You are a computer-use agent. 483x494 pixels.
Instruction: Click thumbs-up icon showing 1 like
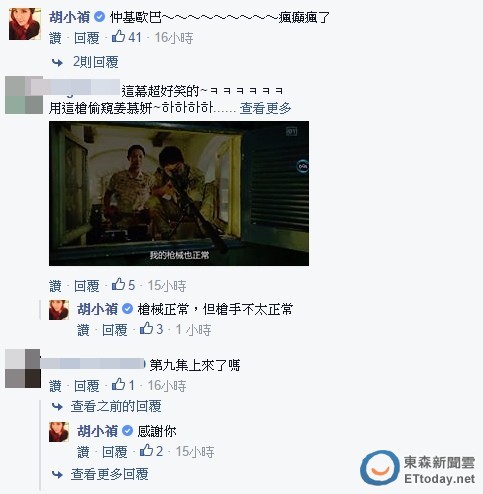tap(118, 384)
